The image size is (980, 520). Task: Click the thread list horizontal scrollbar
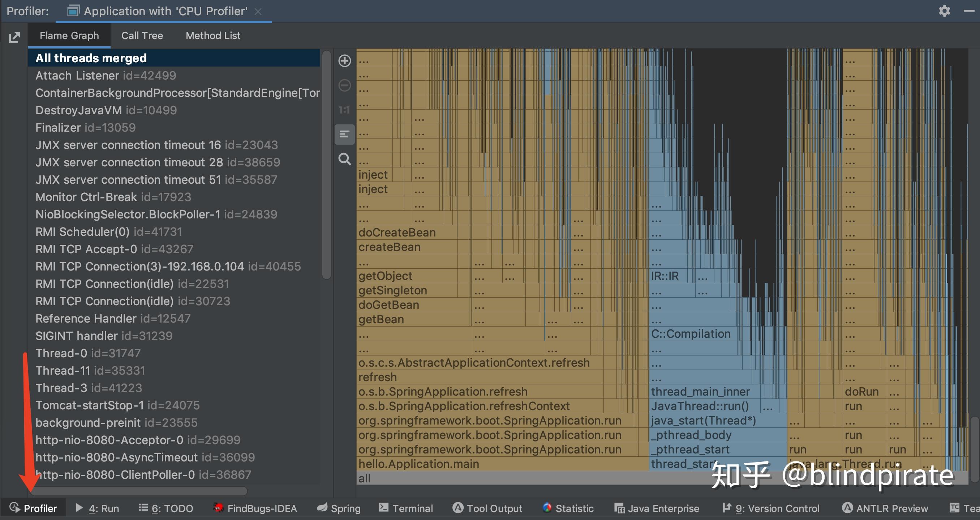pos(141,491)
